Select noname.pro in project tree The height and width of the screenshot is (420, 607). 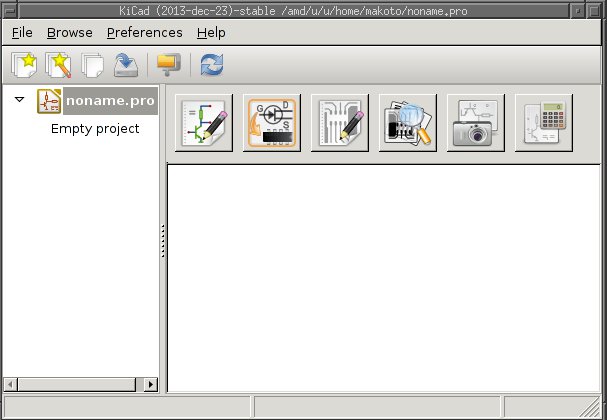pos(109,101)
